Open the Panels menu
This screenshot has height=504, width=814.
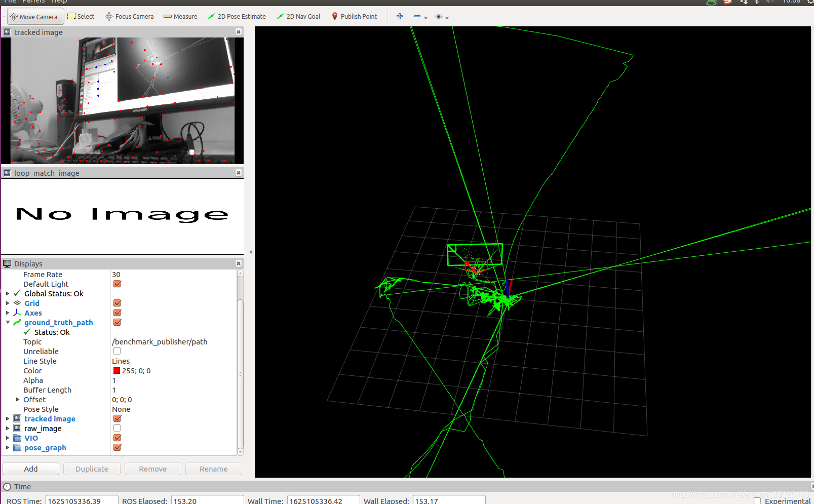[33, 2]
